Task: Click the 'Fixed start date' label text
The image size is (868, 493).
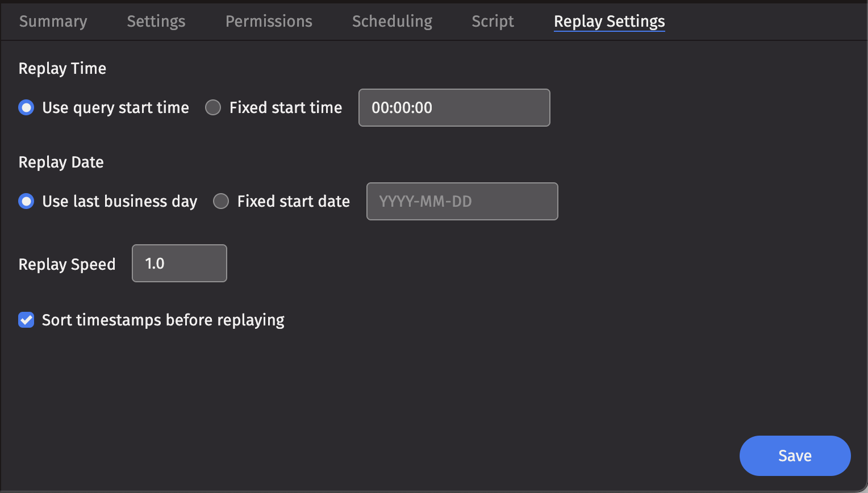Action: [x=293, y=201]
